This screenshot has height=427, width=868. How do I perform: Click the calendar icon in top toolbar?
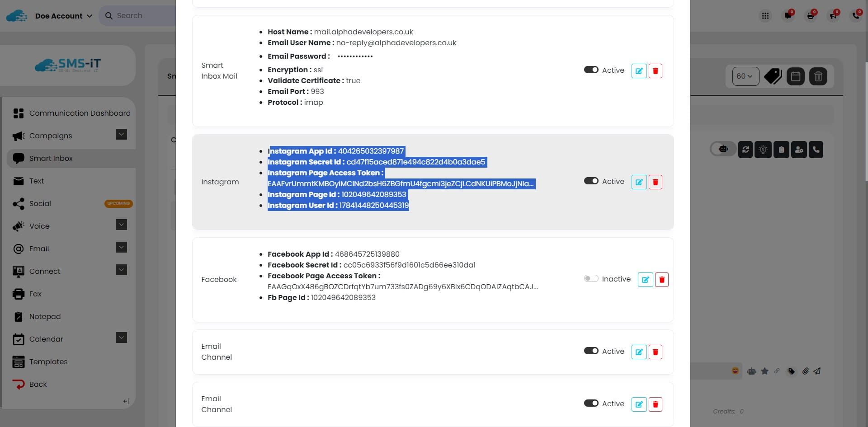(x=796, y=76)
